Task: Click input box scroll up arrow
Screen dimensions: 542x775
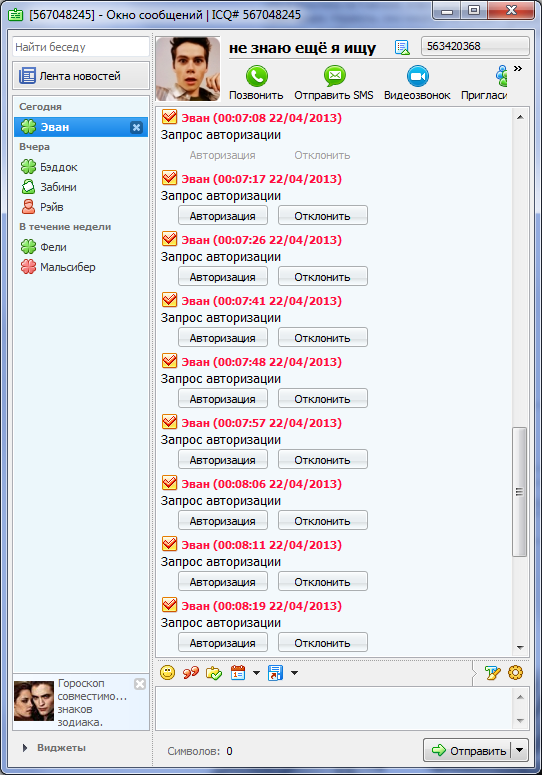Action: 520,696
